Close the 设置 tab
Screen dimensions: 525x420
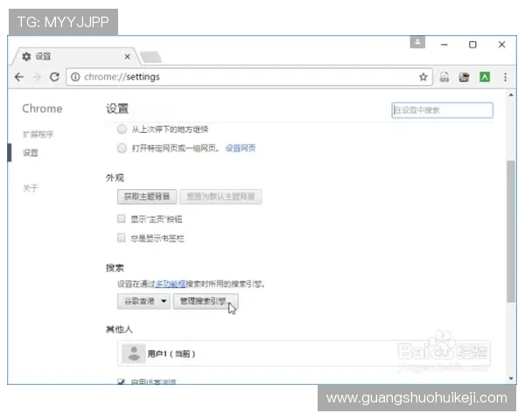127,57
